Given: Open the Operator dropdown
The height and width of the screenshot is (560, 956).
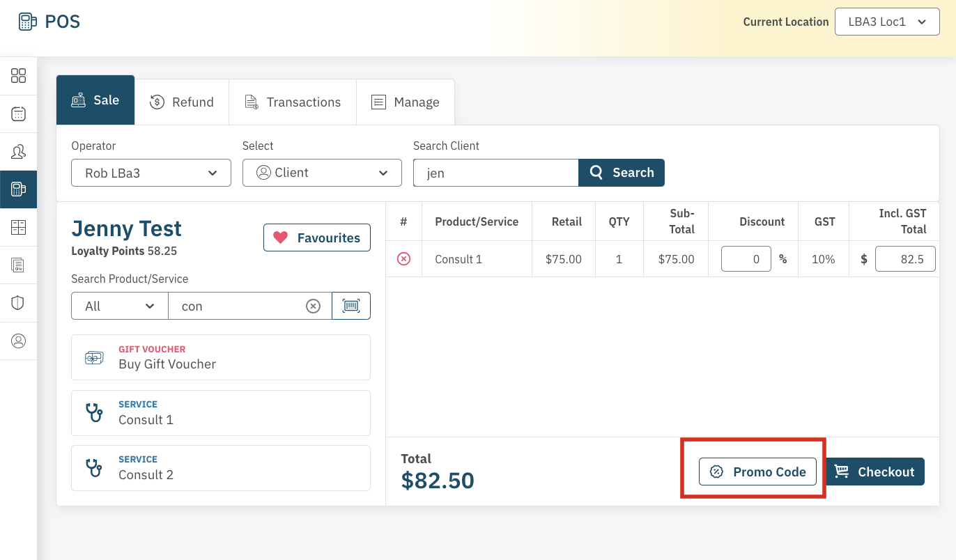Looking at the screenshot, I should click(151, 173).
